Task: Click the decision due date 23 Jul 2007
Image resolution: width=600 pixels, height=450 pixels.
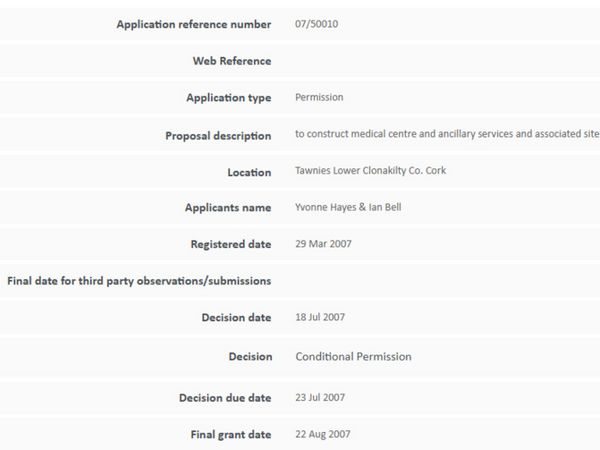Action: pos(320,398)
